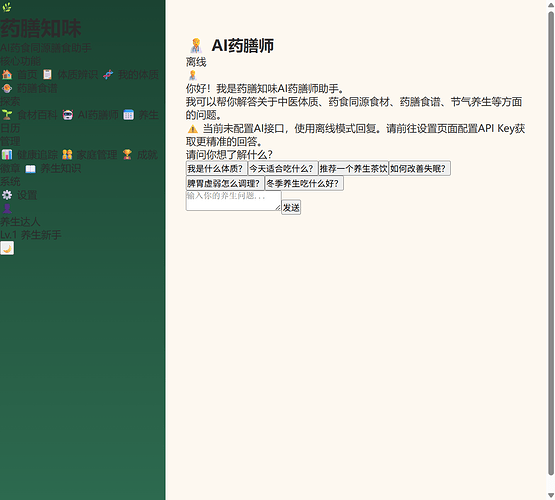Click the 请问你想了解什么? message text
This screenshot has width=555, height=500.
pos(229,155)
